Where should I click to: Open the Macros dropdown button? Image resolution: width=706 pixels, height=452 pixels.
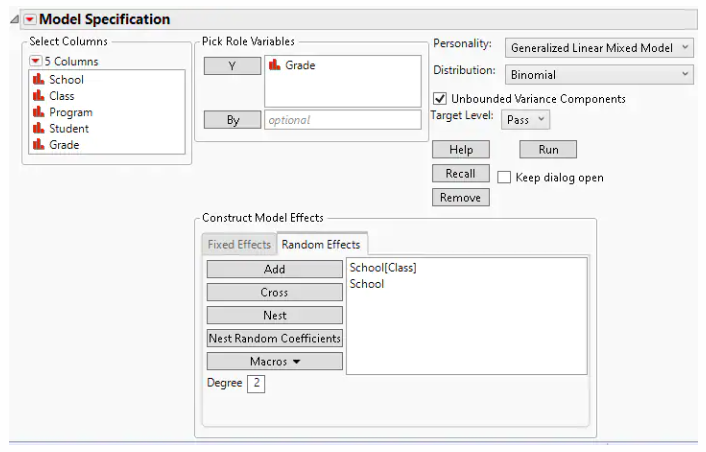275,361
